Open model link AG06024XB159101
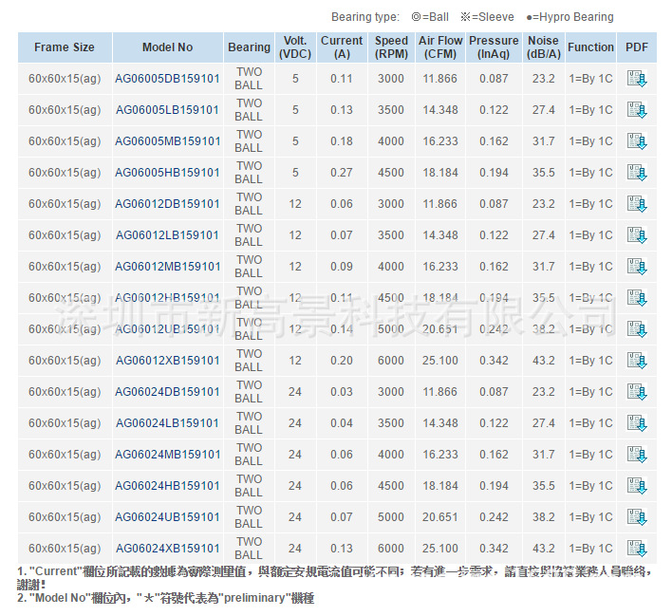672x616 pixels. click(168, 549)
